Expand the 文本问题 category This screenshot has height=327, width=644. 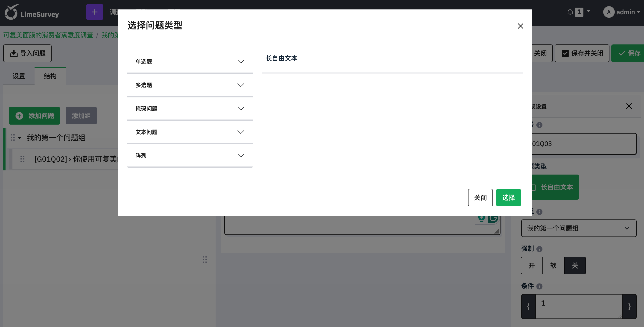point(190,132)
